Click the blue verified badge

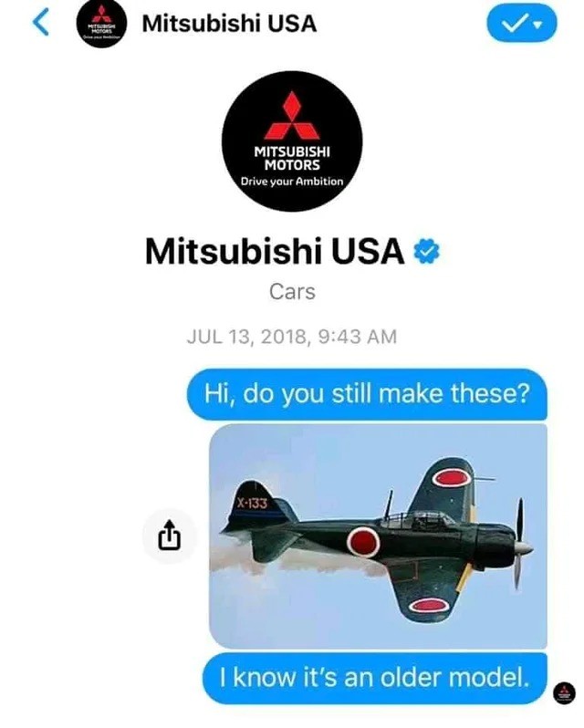tap(426, 251)
